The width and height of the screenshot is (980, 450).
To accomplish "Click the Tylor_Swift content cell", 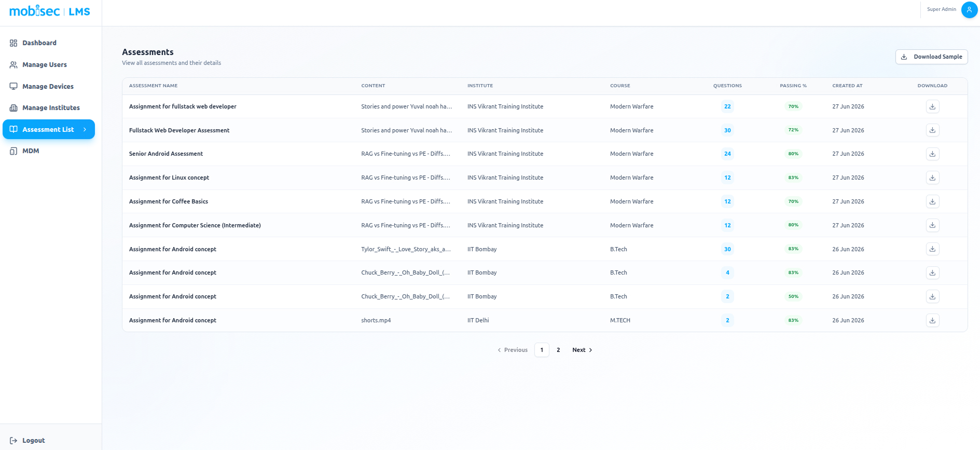I will tap(406, 249).
